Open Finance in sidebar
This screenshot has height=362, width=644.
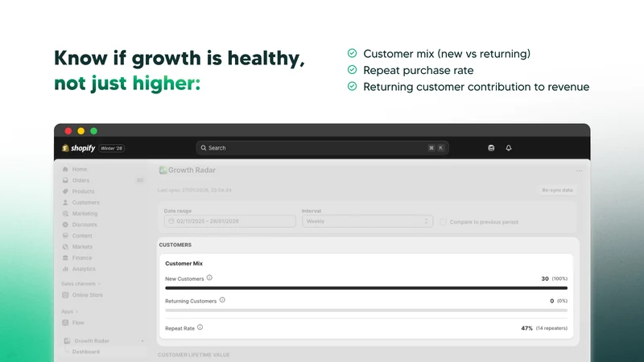[82, 257]
